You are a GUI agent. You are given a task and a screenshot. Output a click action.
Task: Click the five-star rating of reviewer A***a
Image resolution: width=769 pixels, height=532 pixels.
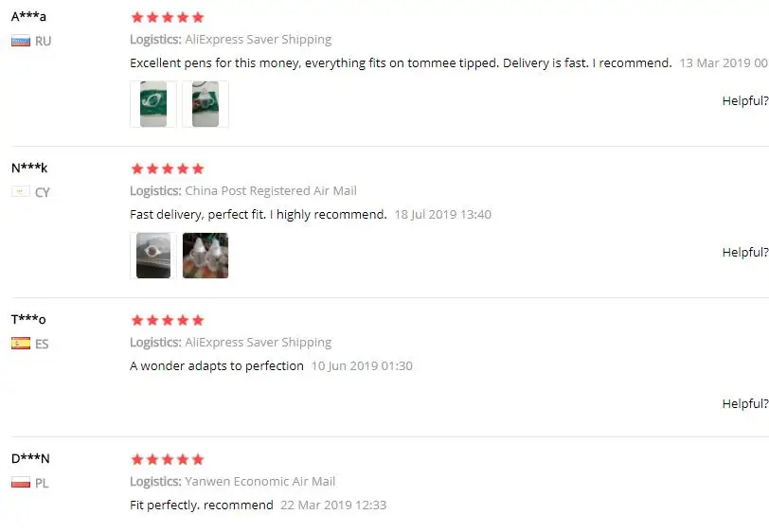point(168,18)
